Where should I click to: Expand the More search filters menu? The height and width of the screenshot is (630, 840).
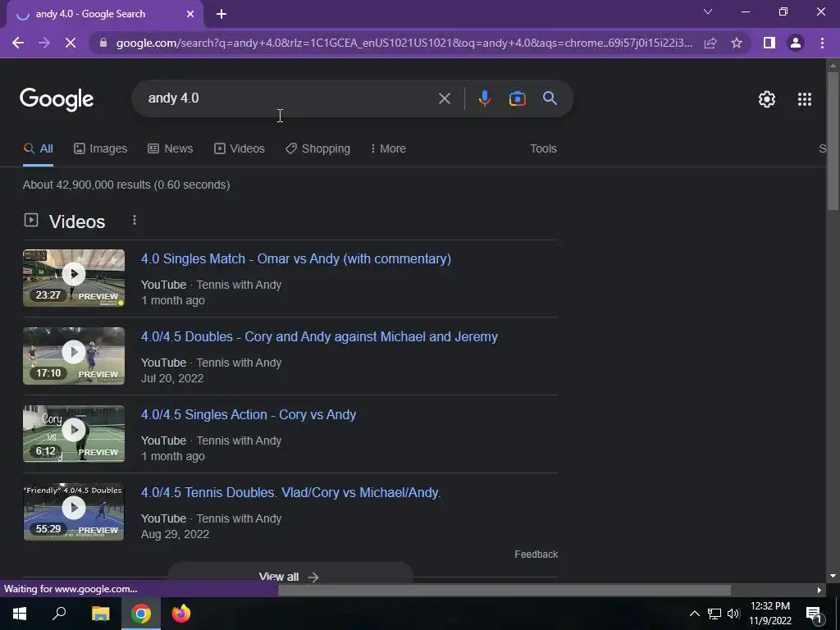point(388,148)
